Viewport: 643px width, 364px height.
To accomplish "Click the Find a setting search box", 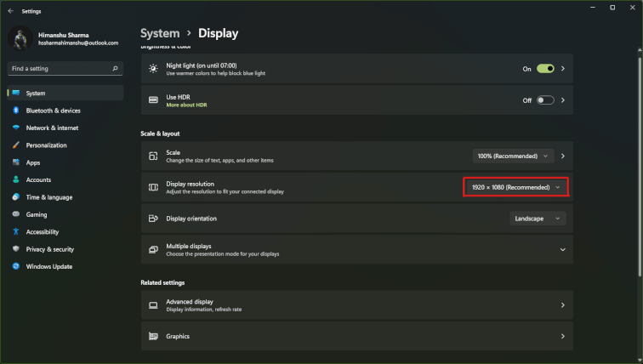I will click(x=60, y=68).
